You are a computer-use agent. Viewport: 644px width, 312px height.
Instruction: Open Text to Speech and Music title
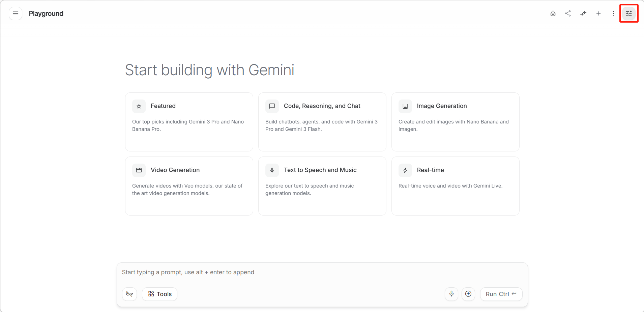tap(320, 170)
